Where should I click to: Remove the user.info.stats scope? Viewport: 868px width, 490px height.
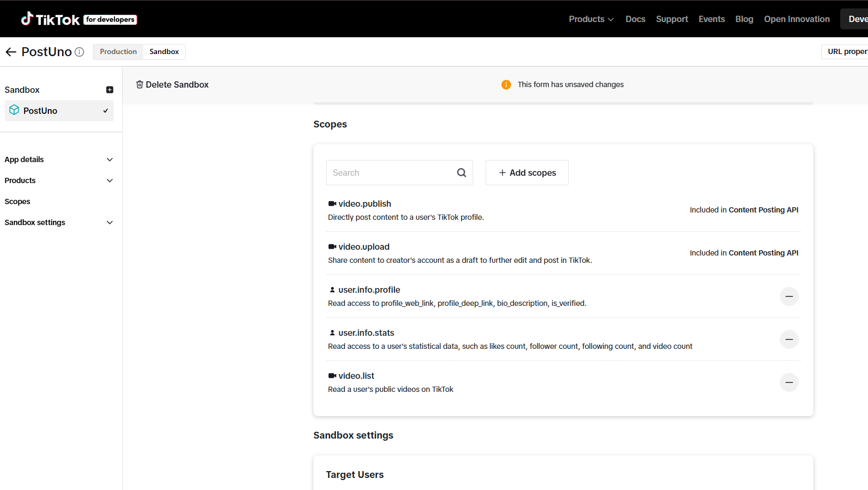pyautogui.click(x=789, y=339)
